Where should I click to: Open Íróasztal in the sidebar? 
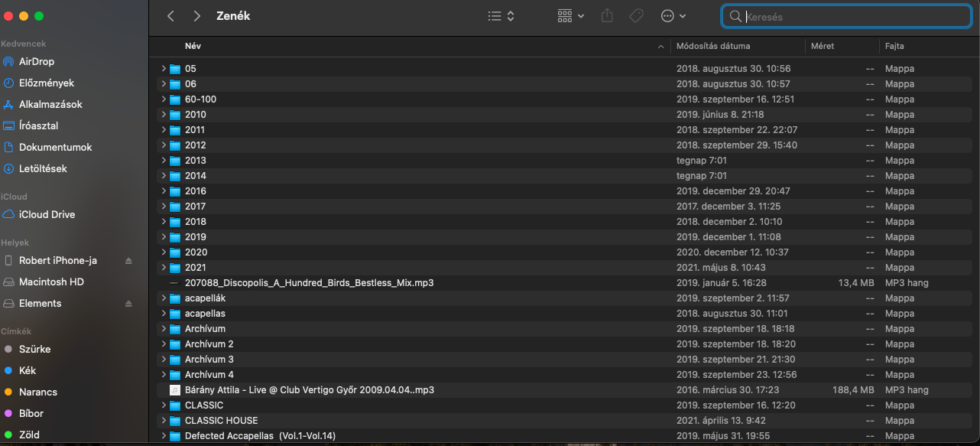(39, 125)
